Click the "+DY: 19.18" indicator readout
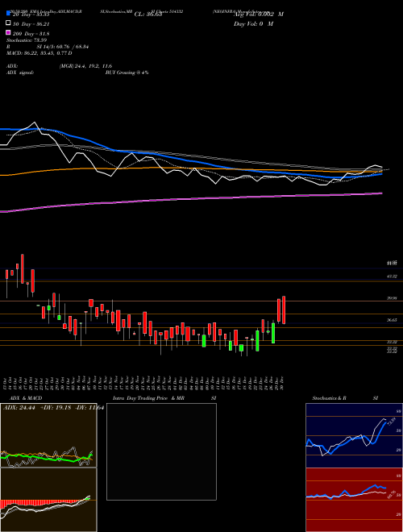This screenshot has height=532, width=403. [x=56, y=408]
